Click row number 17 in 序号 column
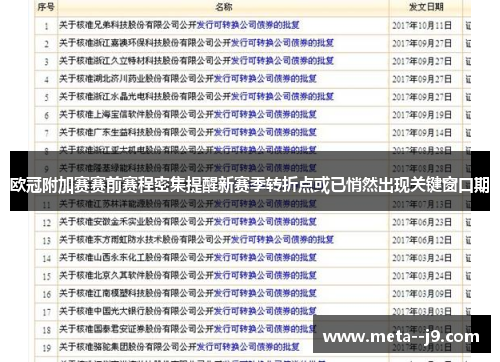 tap(46, 312)
